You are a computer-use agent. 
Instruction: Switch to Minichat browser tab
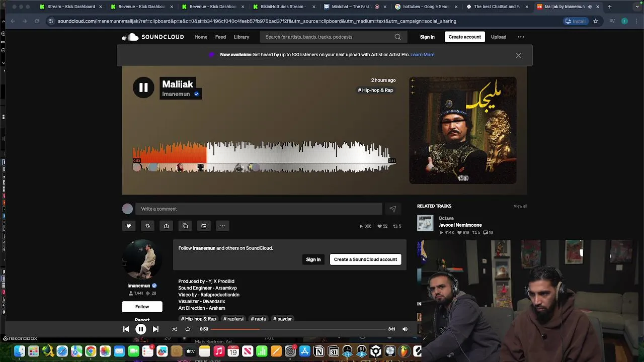tap(355, 7)
